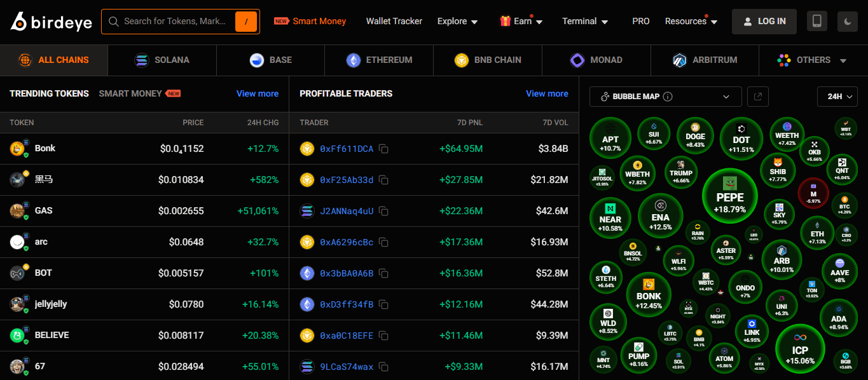Open the 24H timeframe dropdown
The width and height of the screenshot is (868, 380).
pos(837,97)
